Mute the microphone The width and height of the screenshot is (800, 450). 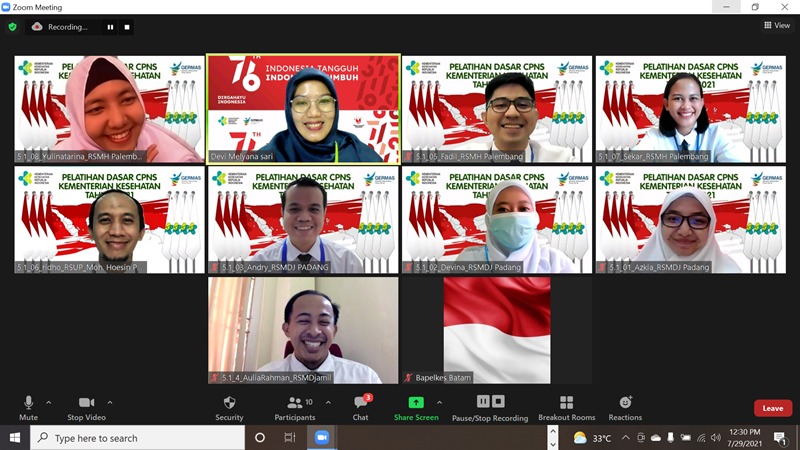(x=28, y=406)
